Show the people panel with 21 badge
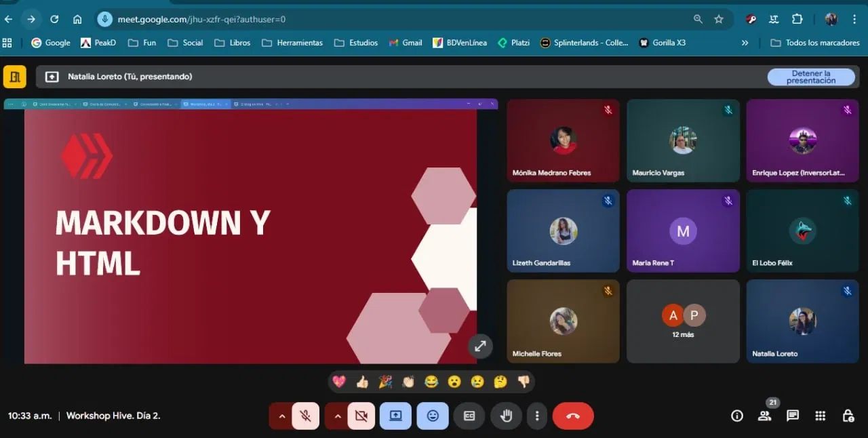The image size is (868, 438). point(765,416)
